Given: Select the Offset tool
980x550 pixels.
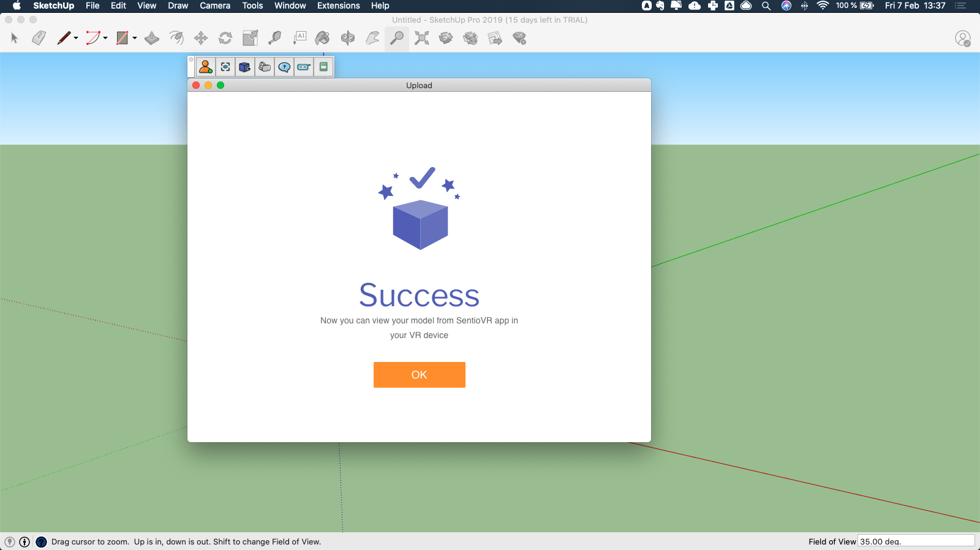Looking at the screenshot, I should click(176, 38).
